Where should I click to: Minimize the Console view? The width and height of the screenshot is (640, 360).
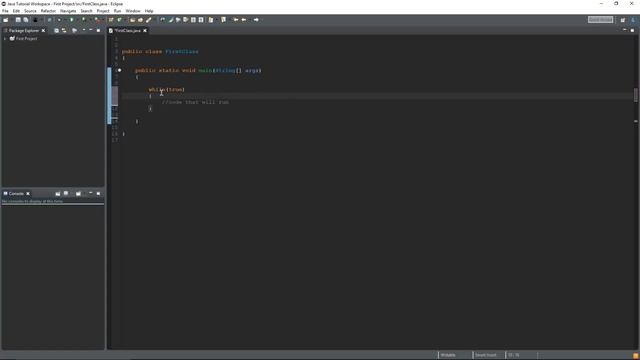[x=91, y=193]
